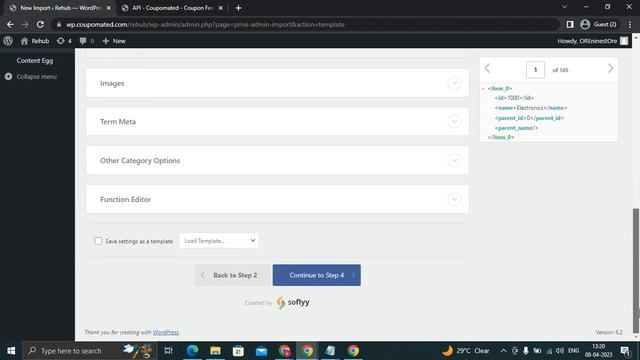640x360 pixels.
Task: Open Microsoft Store from taskbar
Action: (x=238, y=351)
